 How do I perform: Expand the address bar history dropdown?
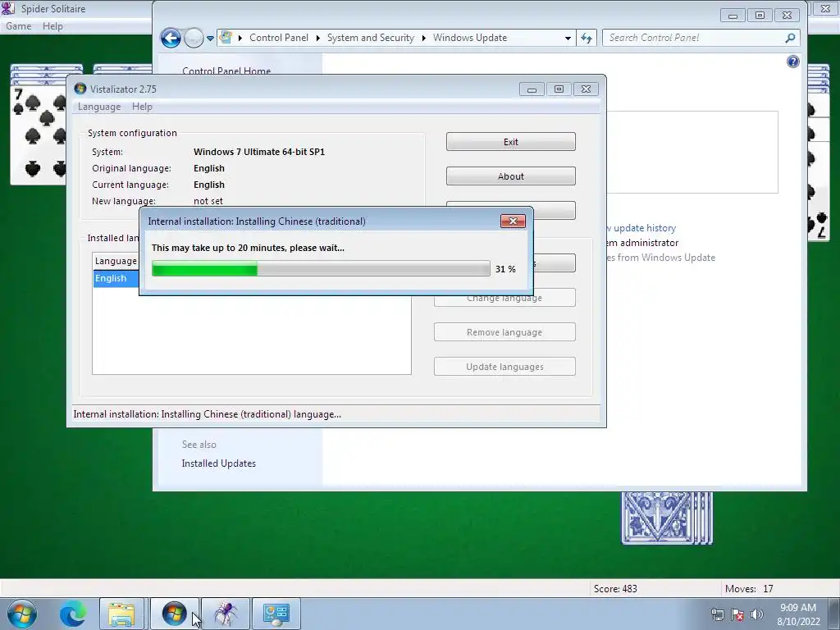[568, 38]
